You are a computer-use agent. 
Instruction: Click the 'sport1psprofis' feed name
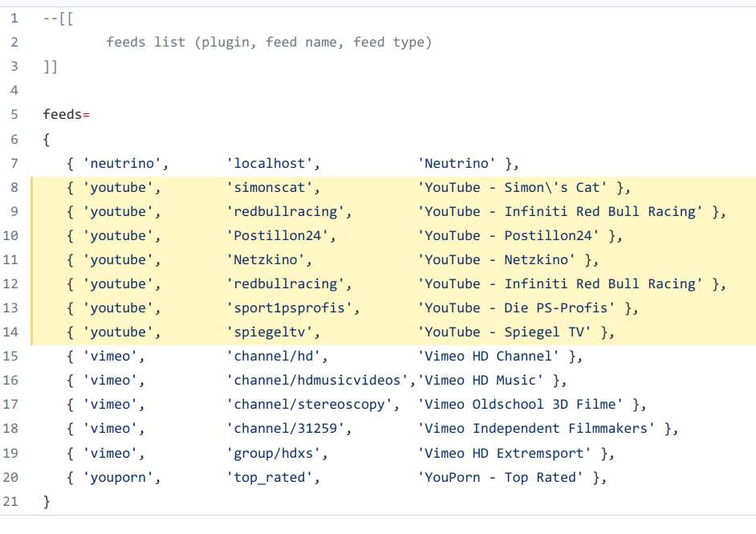292,308
